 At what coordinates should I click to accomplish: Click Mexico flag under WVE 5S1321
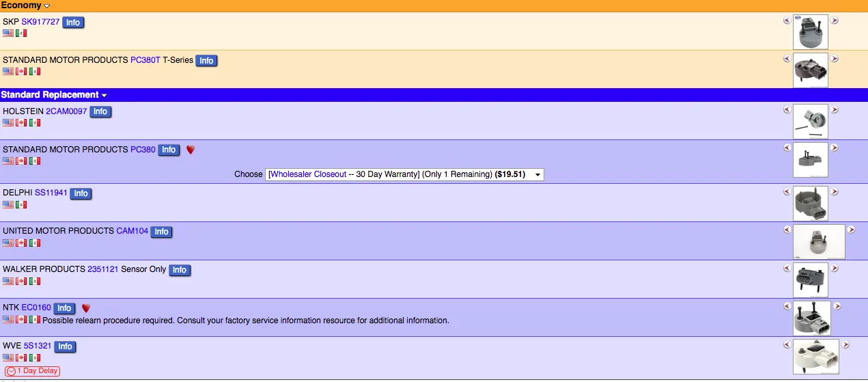(x=34, y=357)
